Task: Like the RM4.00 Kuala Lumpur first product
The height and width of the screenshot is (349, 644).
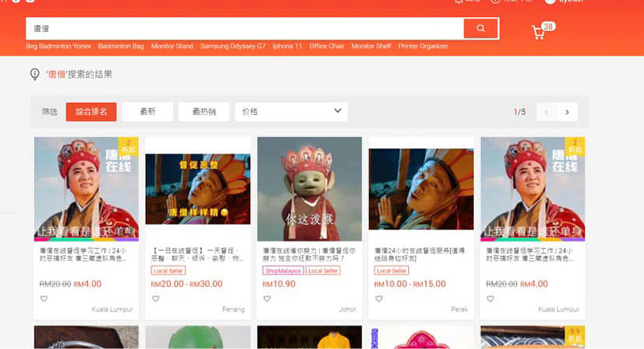Action: (44, 299)
